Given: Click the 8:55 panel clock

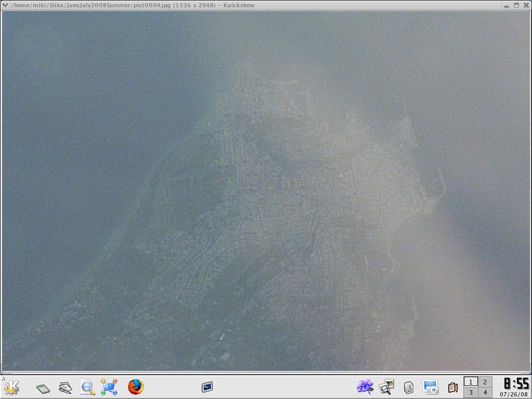Looking at the screenshot, I should click(x=516, y=384).
